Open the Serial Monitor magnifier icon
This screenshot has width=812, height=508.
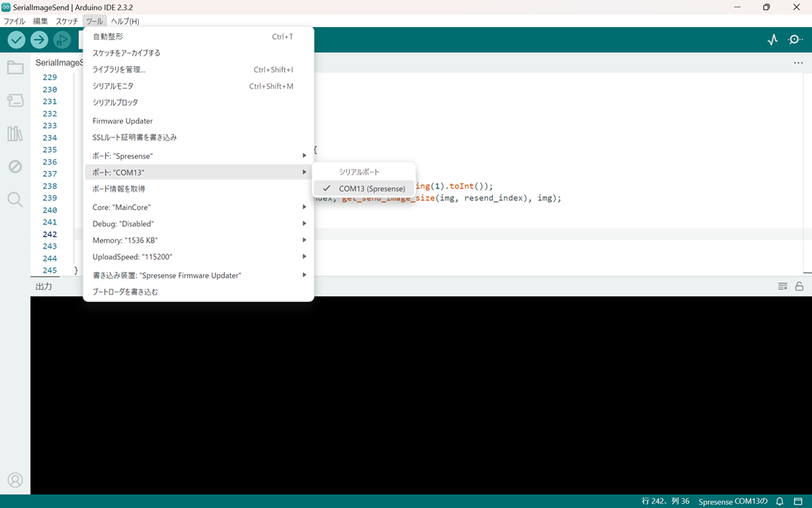(795, 40)
